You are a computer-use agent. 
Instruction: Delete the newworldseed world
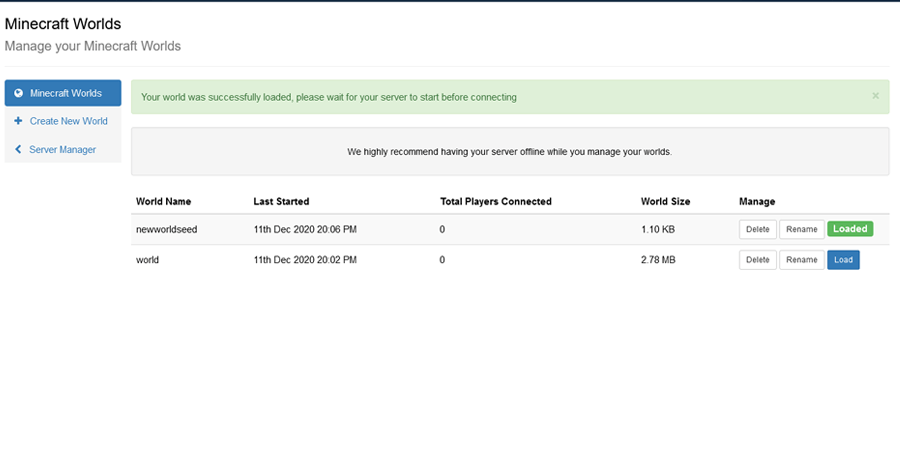pyautogui.click(x=758, y=229)
